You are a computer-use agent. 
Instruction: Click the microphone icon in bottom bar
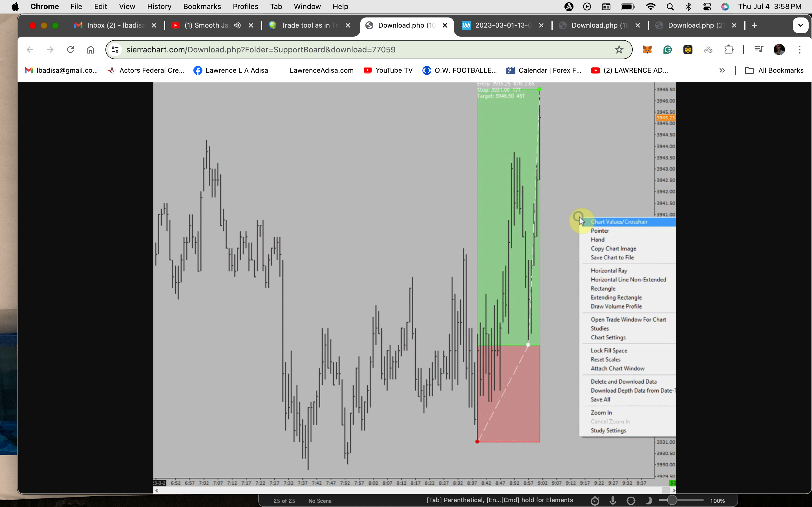[613, 500]
